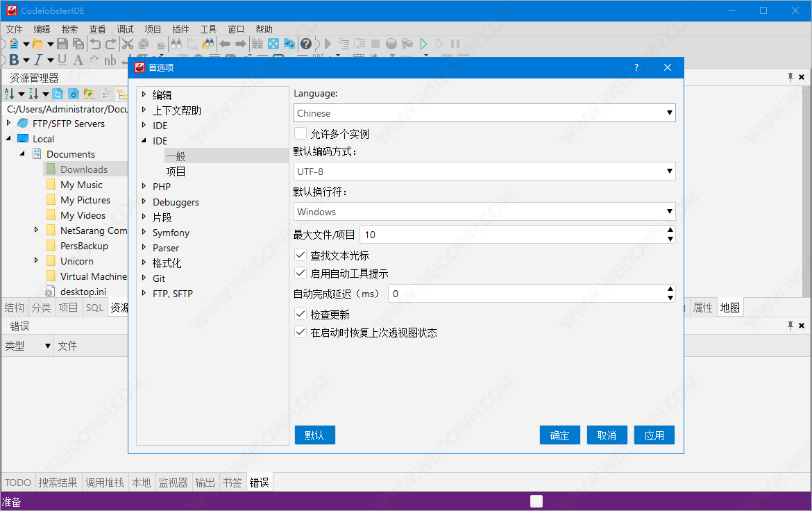Screen dimensions: 812x511
Task: Click the Save file toolbar icon
Action: point(62,44)
